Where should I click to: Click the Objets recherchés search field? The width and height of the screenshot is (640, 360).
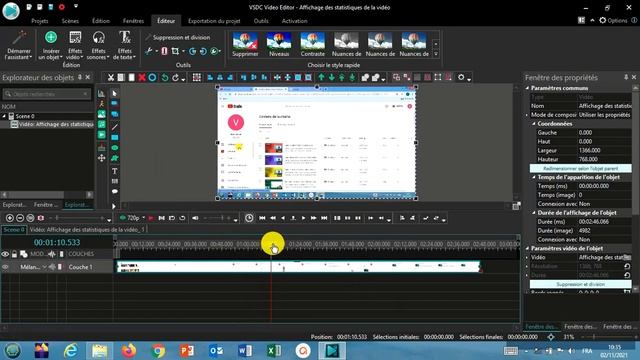click(47, 94)
